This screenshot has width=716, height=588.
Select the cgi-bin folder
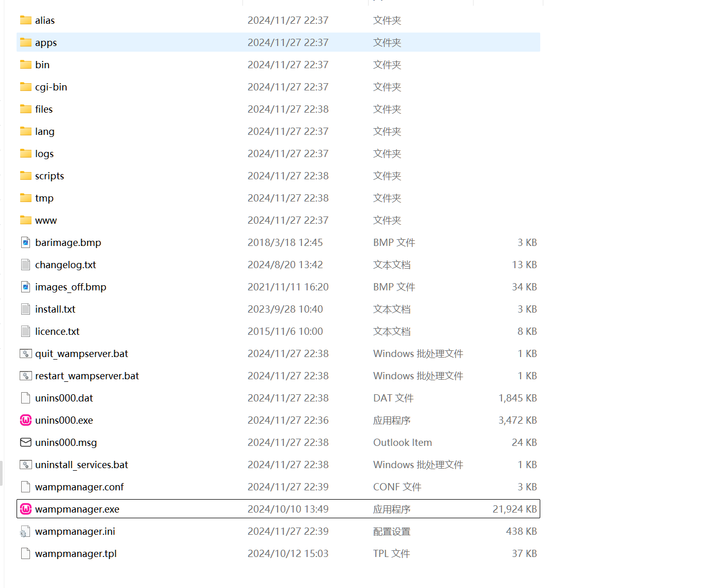pyautogui.click(x=51, y=87)
